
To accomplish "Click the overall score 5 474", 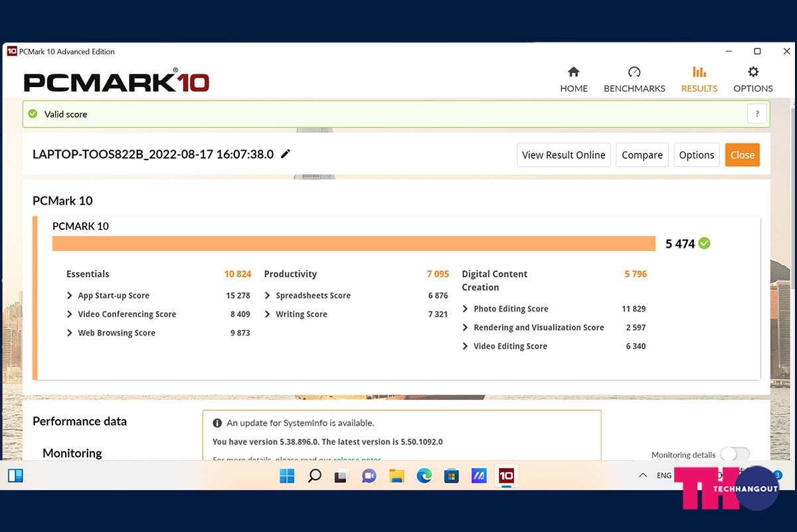I will pos(680,244).
